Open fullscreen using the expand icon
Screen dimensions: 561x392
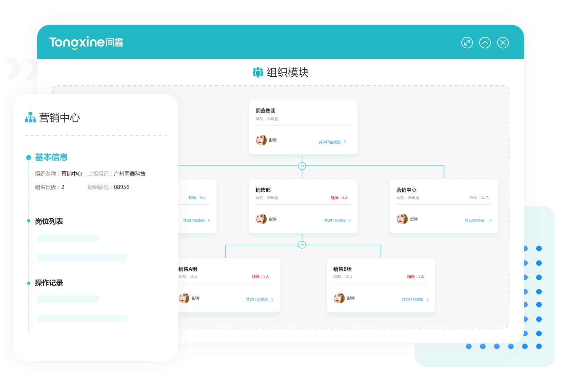(467, 43)
